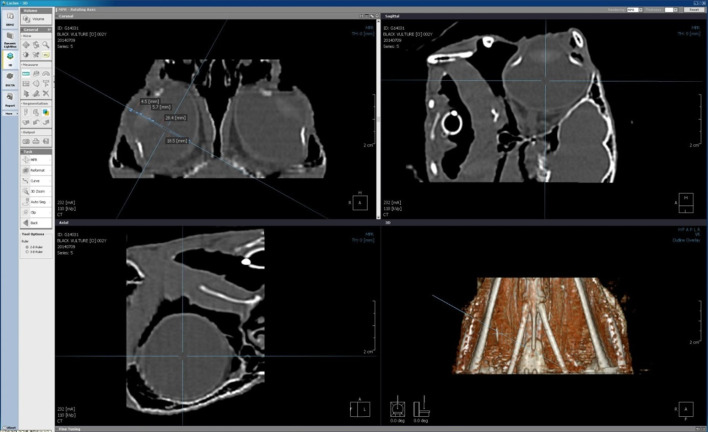708x432 pixels.
Task: Open the MPR task
Action: point(36,160)
